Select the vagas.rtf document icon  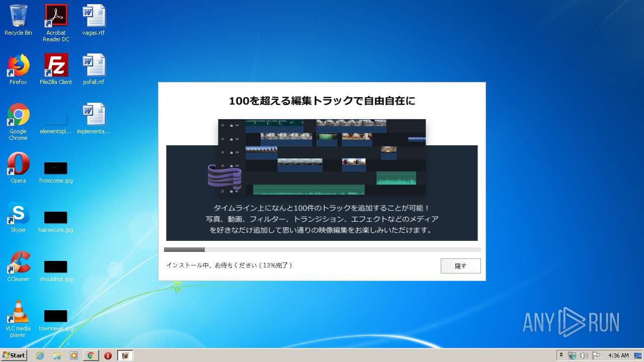94,20
